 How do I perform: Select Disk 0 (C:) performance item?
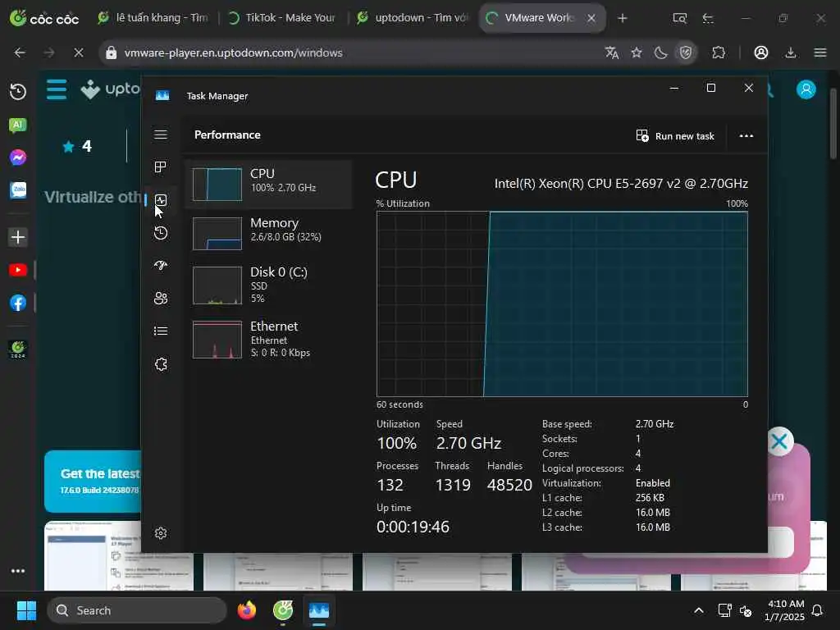[268, 285]
